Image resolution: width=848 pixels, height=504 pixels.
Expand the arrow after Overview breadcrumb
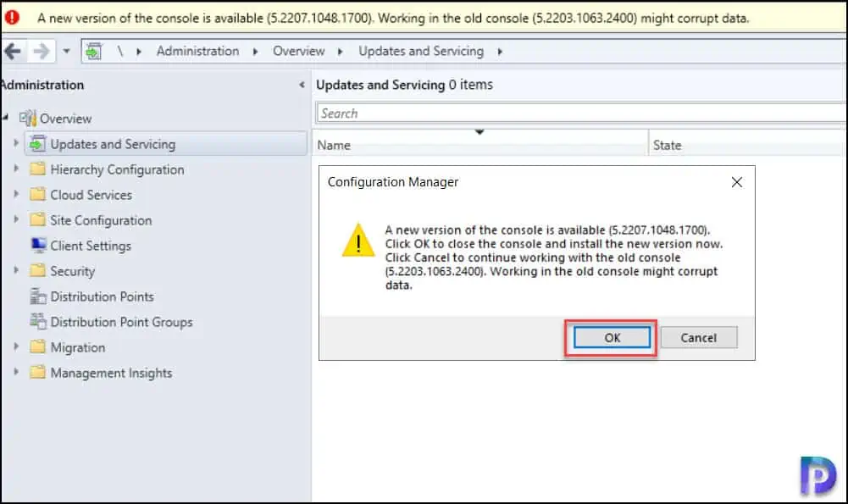(x=341, y=52)
